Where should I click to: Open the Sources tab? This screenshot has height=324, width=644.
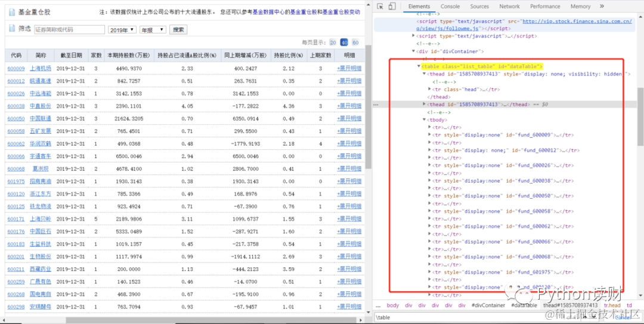point(479,6)
